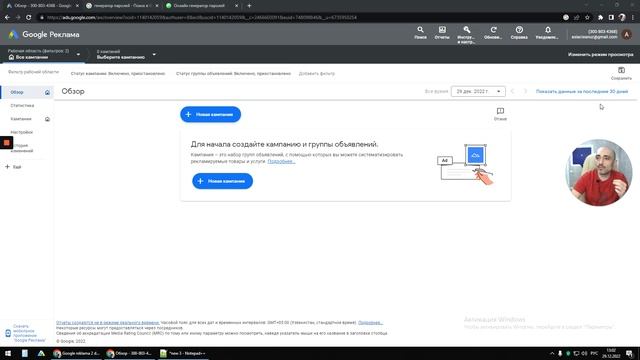Click home icon beside Кампании in sidebar

47,119
